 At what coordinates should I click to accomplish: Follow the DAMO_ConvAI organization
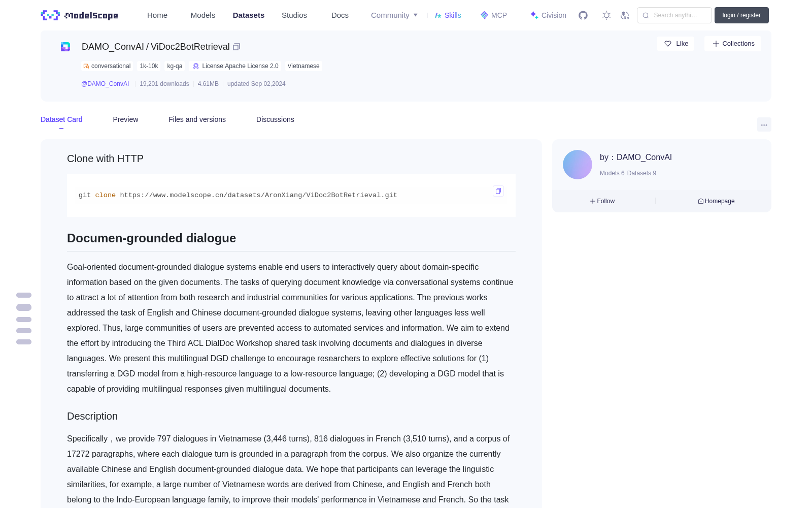coord(602,201)
